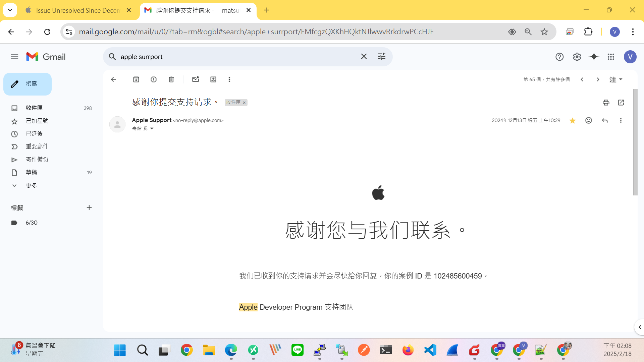Open the tab search dropdown

point(10,10)
